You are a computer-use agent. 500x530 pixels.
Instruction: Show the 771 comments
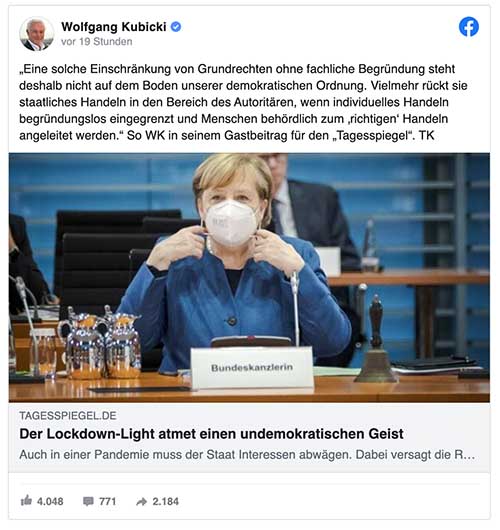pyautogui.click(x=108, y=501)
